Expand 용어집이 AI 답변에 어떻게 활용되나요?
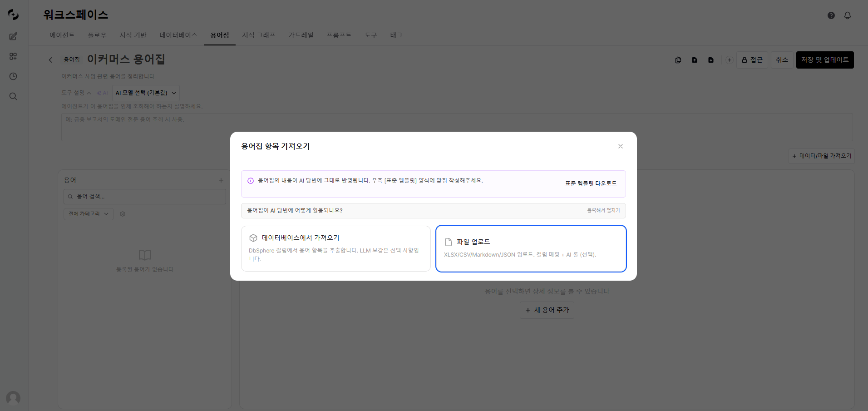 click(x=433, y=211)
